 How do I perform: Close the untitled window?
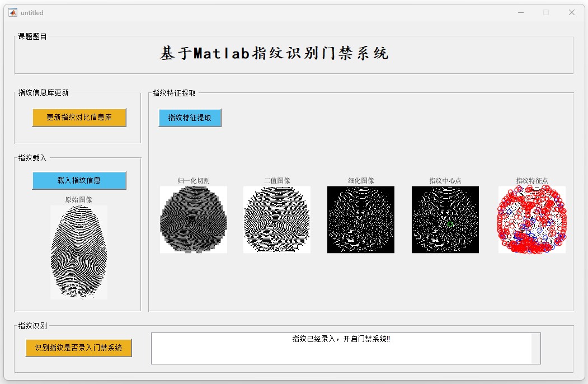tap(572, 13)
